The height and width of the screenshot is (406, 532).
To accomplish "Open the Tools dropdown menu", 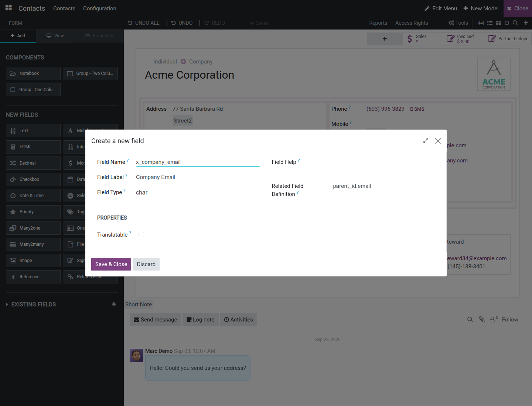I will click(x=458, y=23).
